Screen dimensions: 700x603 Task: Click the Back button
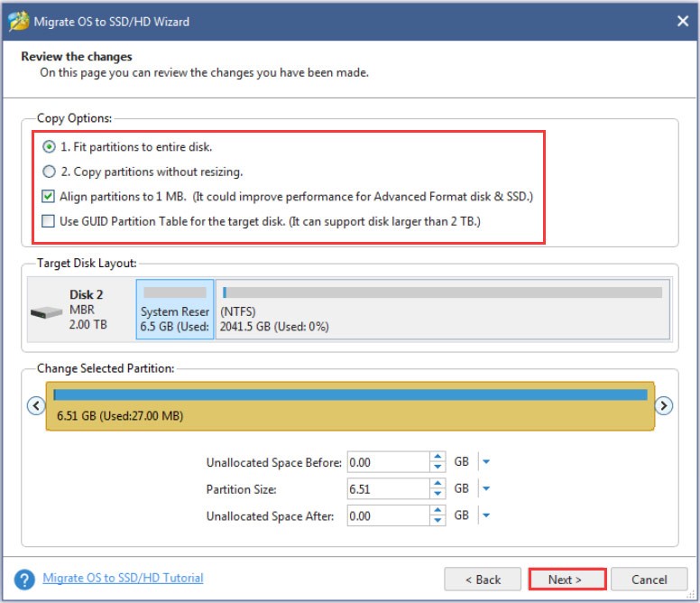point(483,580)
